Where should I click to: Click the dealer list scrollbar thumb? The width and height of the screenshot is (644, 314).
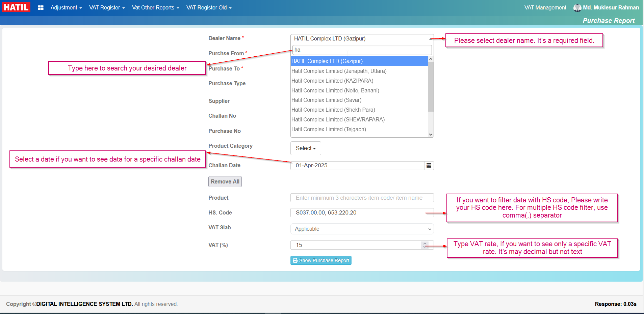(431, 87)
